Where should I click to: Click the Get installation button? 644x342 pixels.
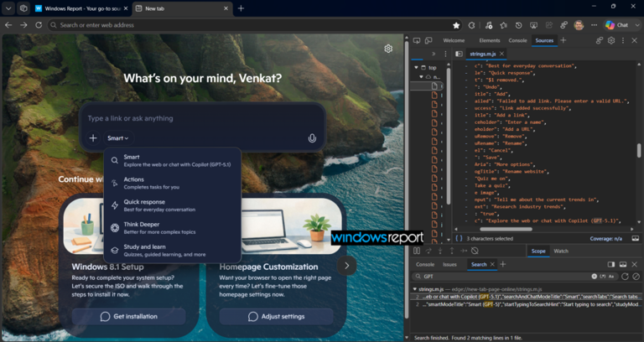tap(129, 317)
